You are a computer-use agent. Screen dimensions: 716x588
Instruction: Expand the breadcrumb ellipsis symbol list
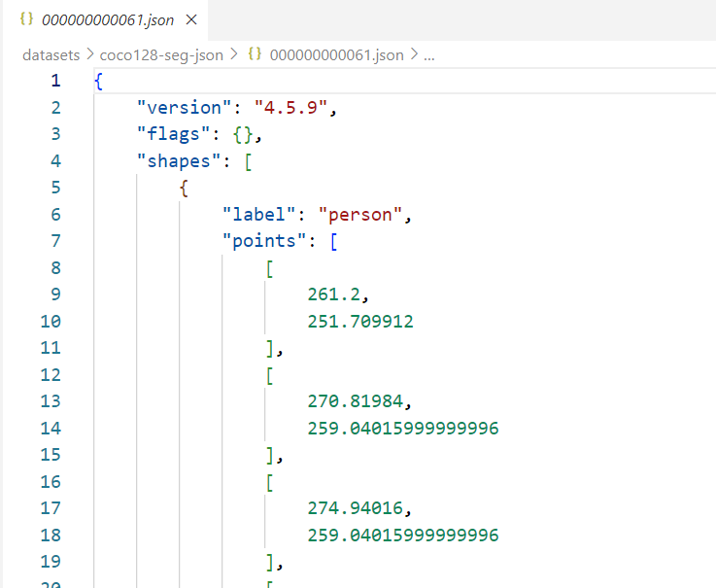(x=429, y=55)
